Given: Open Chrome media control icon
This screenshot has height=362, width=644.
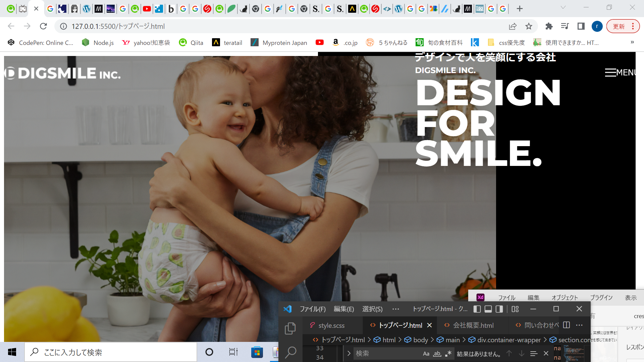Looking at the screenshot, I should point(565,26).
